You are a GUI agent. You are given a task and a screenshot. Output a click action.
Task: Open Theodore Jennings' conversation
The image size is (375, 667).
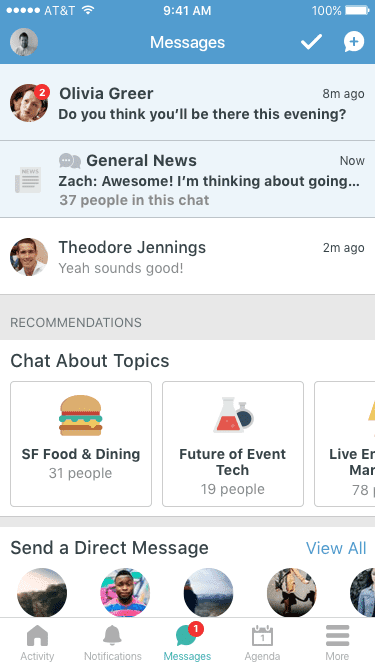tap(188, 256)
